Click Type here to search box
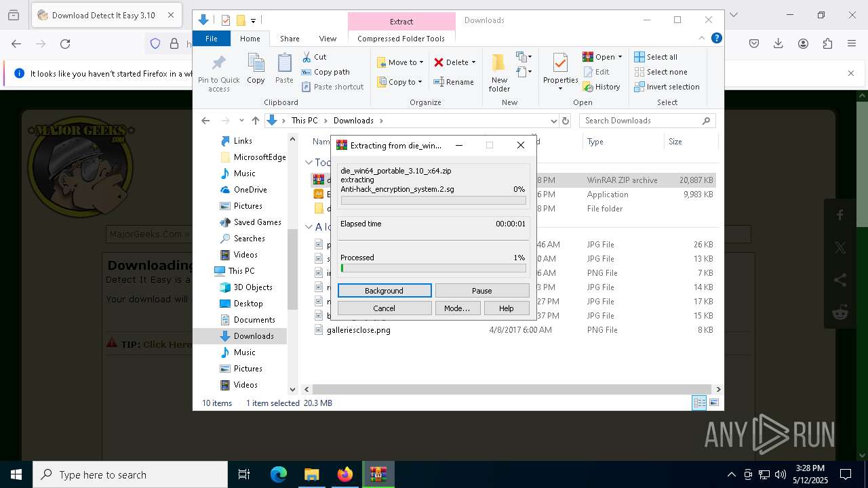This screenshot has width=868, height=488. [x=130, y=474]
